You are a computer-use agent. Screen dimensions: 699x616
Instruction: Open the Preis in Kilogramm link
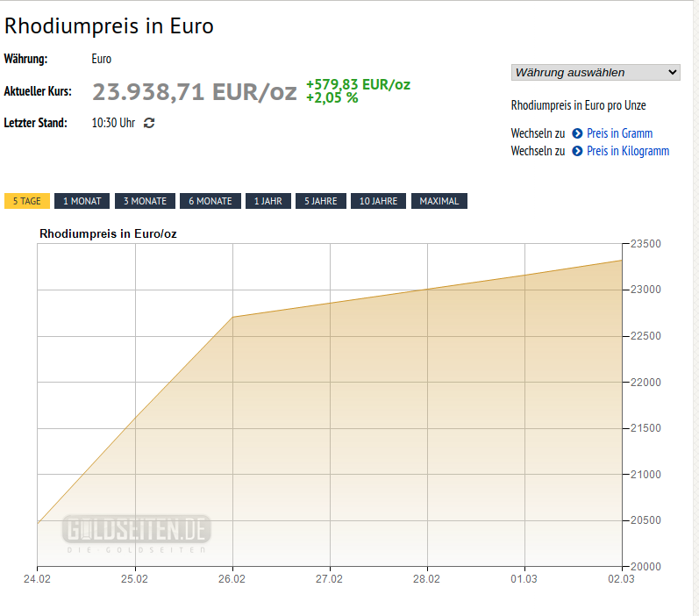628,151
